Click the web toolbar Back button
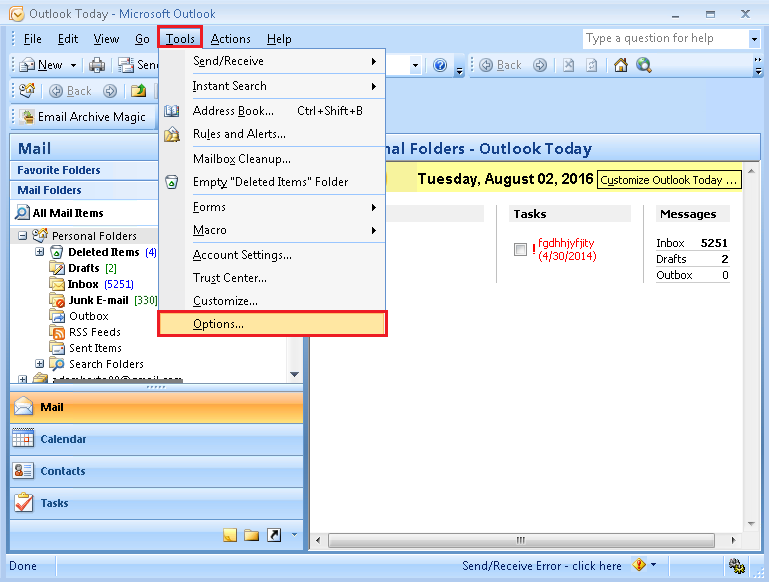 pos(500,65)
